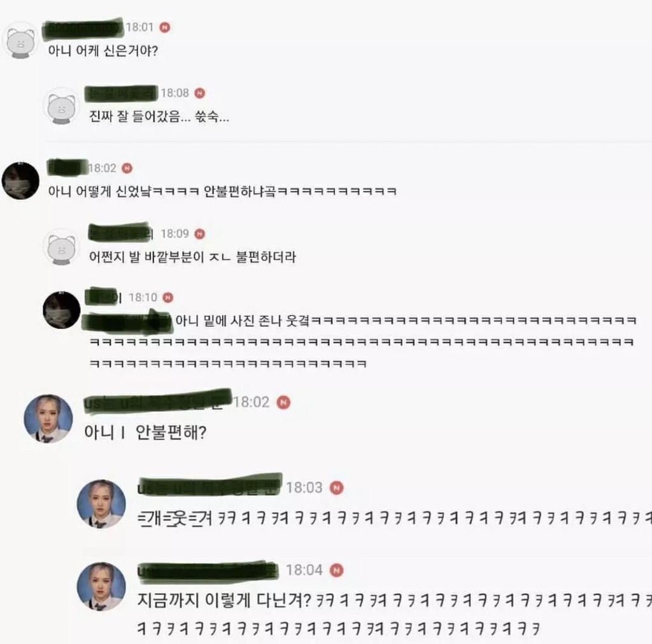Open the bear avatar profile on the 18:08 reply
Viewport: 652px width, 644px height.
[62, 106]
